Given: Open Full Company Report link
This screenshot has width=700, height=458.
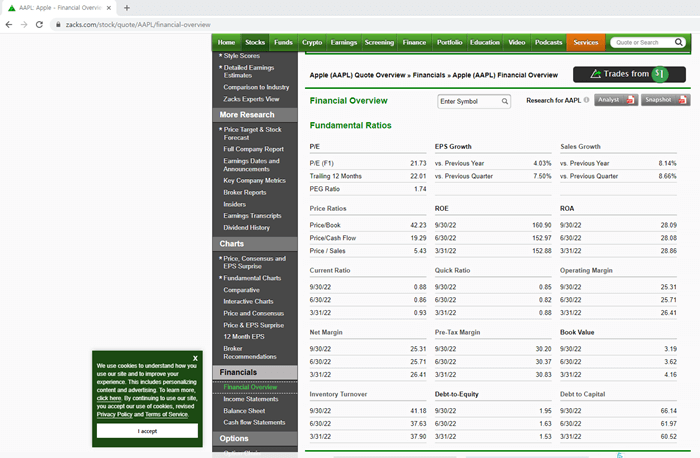Looking at the screenshot, I should 254,149.
